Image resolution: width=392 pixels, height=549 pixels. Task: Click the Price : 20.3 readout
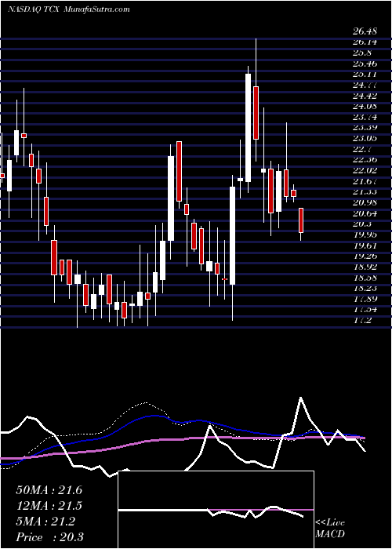[x=49, y=537]
